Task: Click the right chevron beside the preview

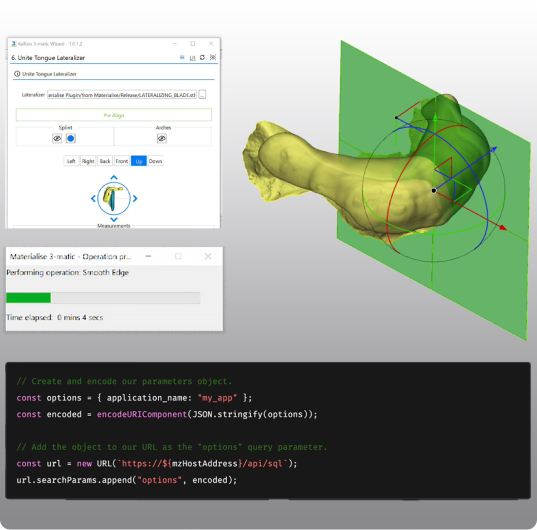Action: click(135, 199)
